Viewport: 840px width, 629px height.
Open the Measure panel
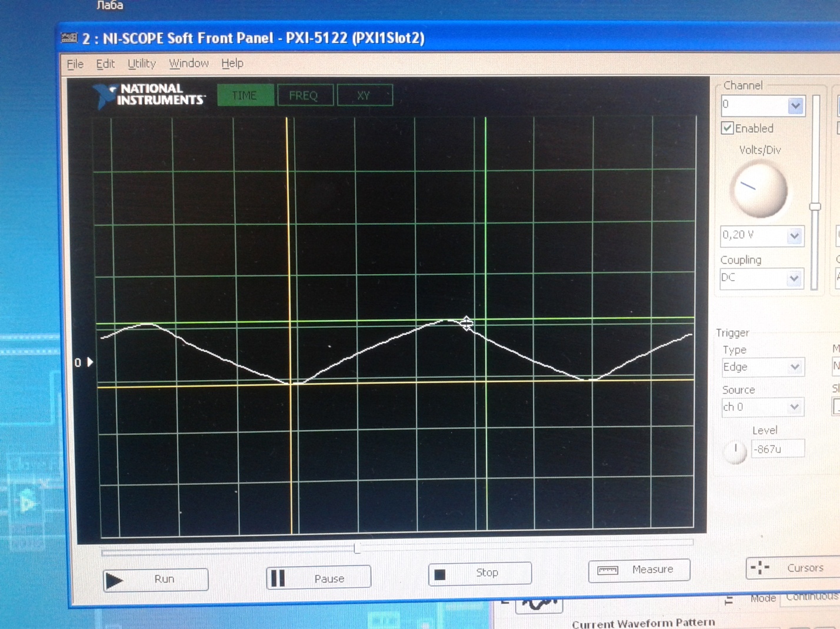(x=639, y=570)
